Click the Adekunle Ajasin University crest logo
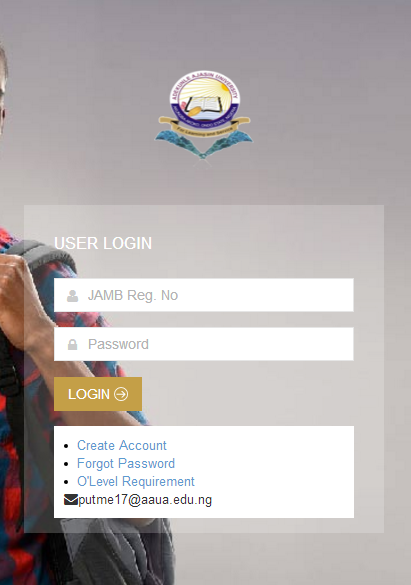Viewport: 411px width, 585px height. [x=204, y=117]
